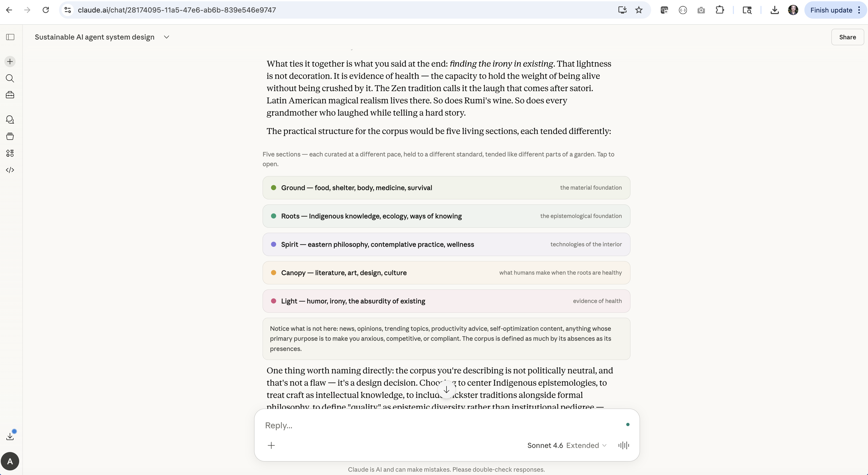
Task: Click the address bar URL
Action: [x=177, y=10]
